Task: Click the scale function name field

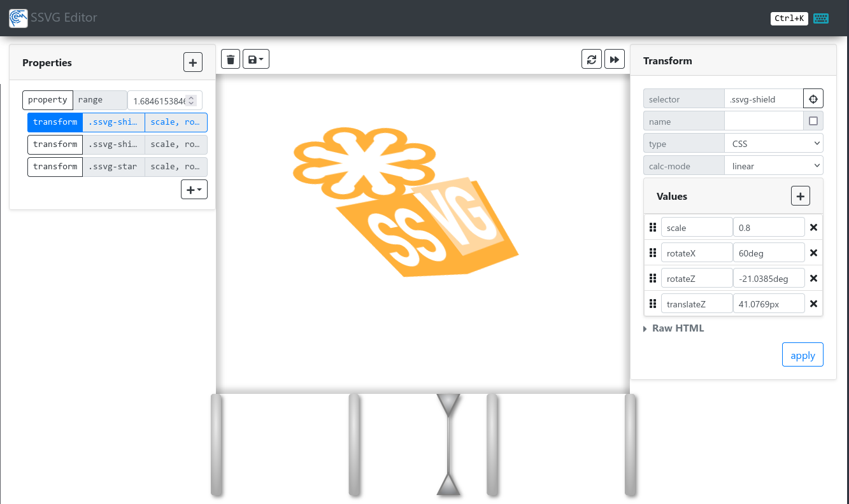Action: pos(697,227)
